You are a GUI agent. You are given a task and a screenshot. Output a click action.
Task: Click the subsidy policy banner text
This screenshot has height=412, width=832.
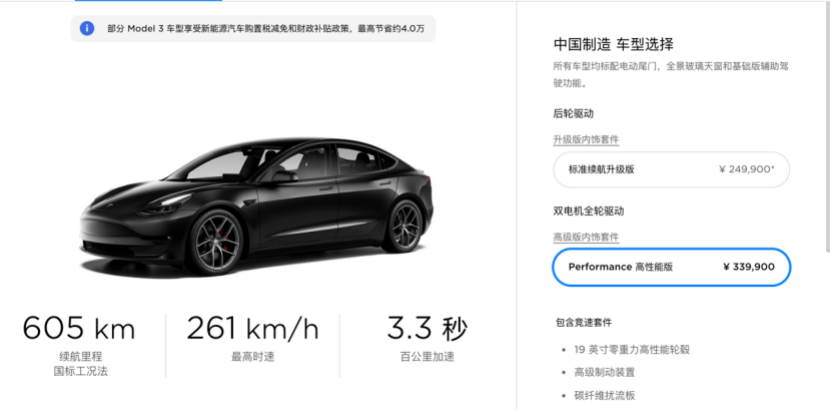265,29
